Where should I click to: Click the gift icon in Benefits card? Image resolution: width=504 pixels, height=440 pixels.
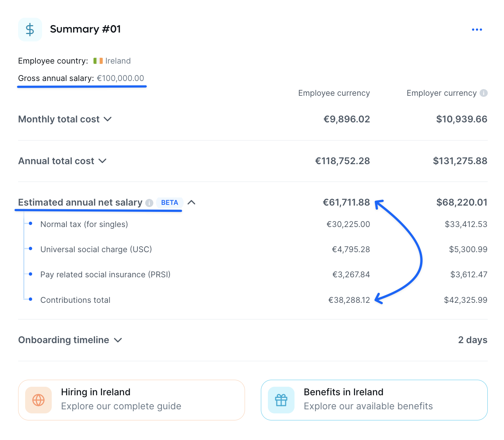point(281,400)
